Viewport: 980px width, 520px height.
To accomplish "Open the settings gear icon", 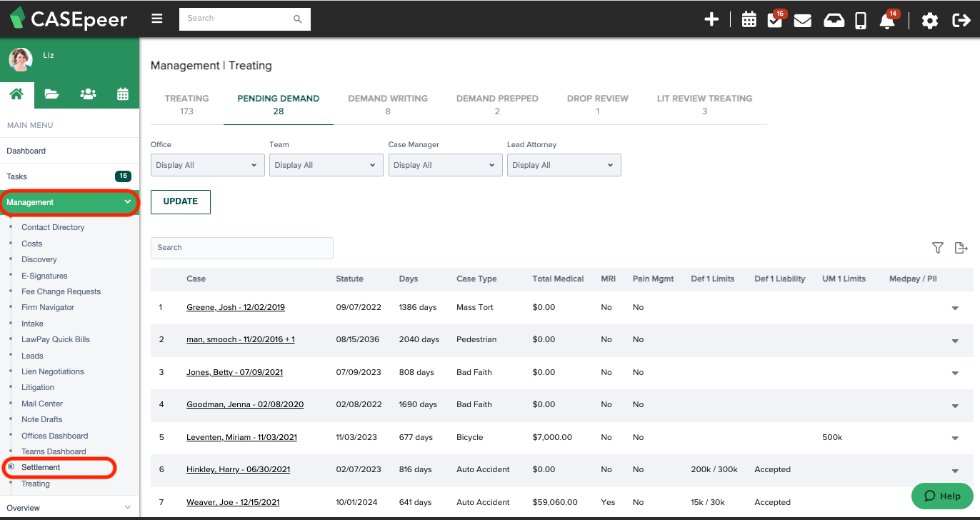I will tap(929, 21).
